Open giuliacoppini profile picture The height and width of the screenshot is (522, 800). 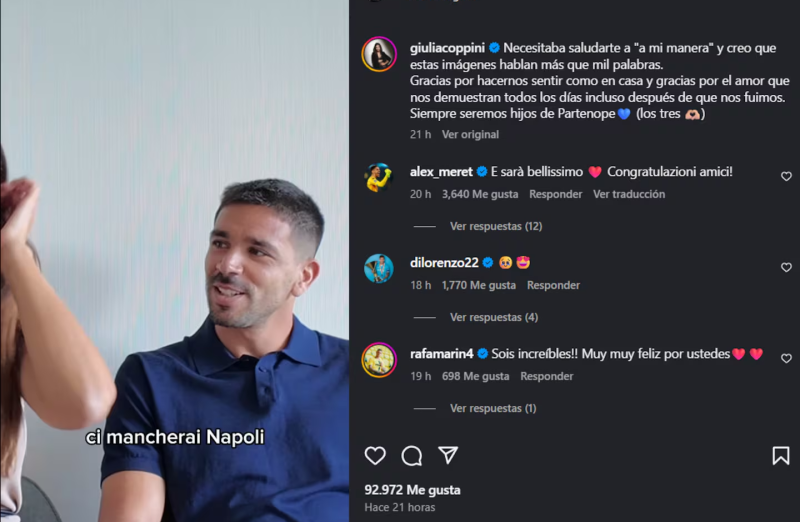coord(379,54)
